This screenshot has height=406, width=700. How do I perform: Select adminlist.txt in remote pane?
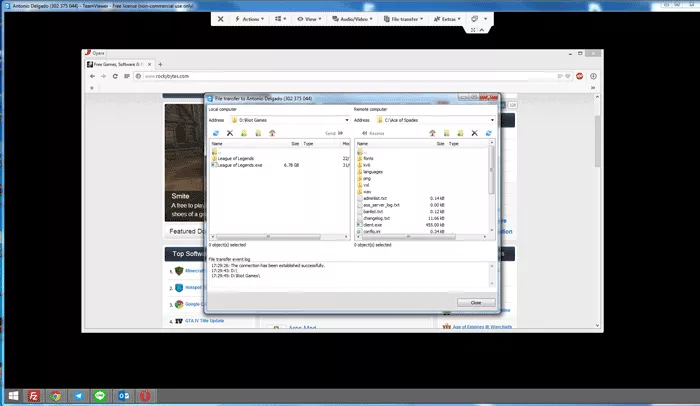click(372, 198)
